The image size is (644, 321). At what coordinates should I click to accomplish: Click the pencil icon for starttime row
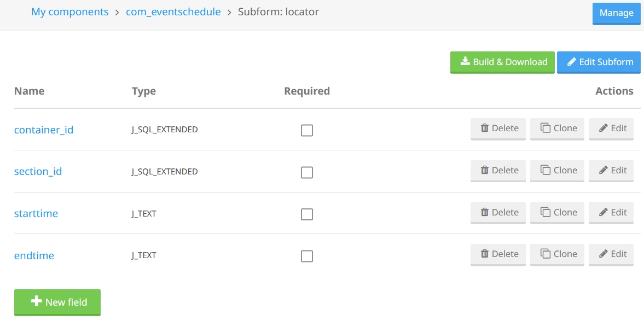604,212
